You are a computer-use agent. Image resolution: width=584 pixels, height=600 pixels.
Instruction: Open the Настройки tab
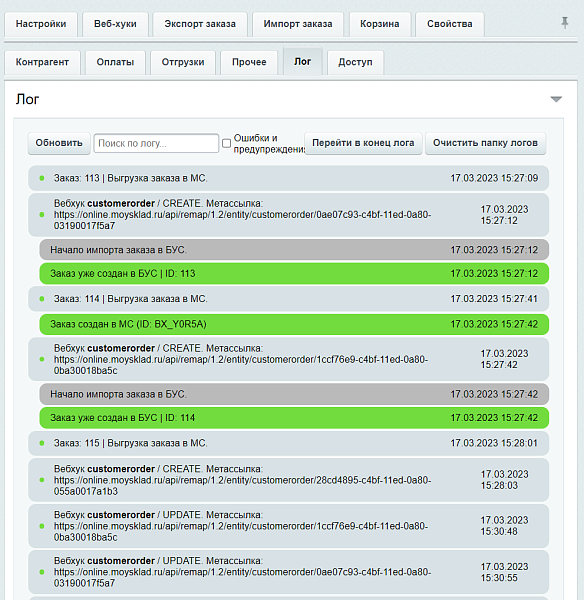pos(41,24)
